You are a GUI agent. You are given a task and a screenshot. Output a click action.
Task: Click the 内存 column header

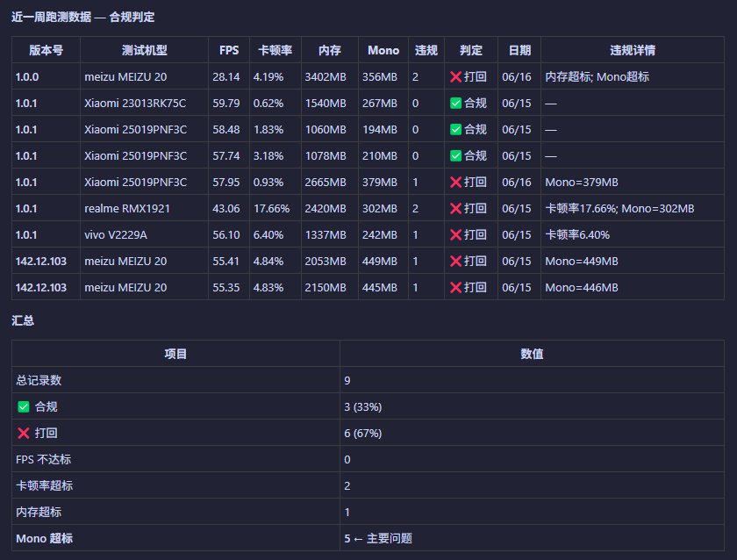pyautogui.click(x=330, y=50)
